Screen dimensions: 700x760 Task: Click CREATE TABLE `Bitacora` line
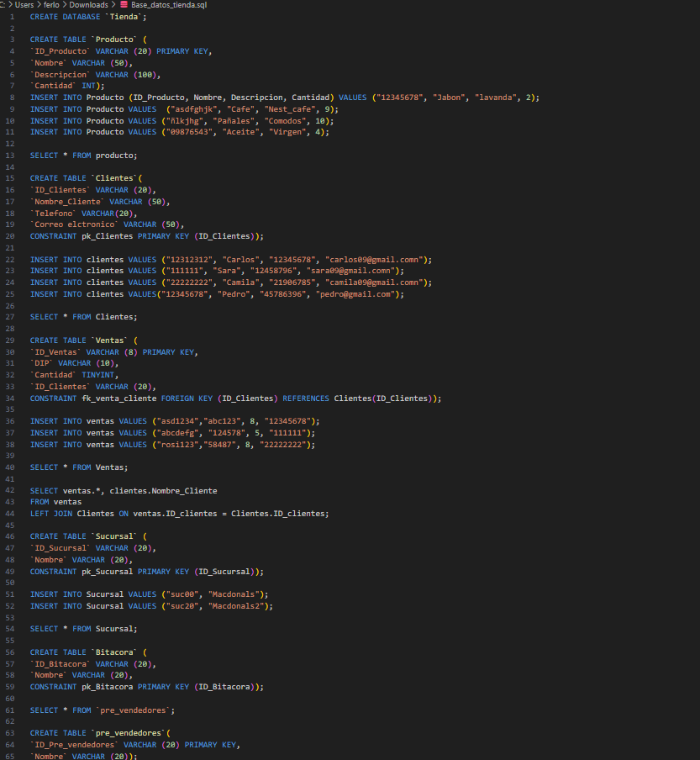tap(88, 652)
